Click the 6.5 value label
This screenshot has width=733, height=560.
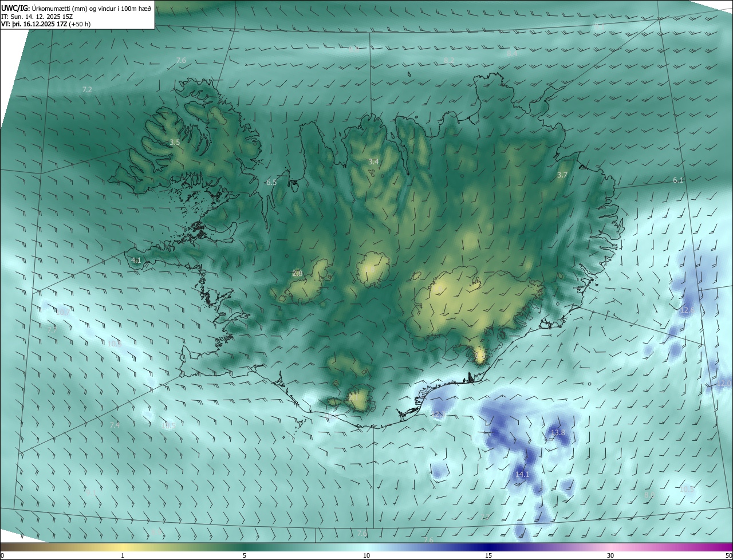(271, 183)
